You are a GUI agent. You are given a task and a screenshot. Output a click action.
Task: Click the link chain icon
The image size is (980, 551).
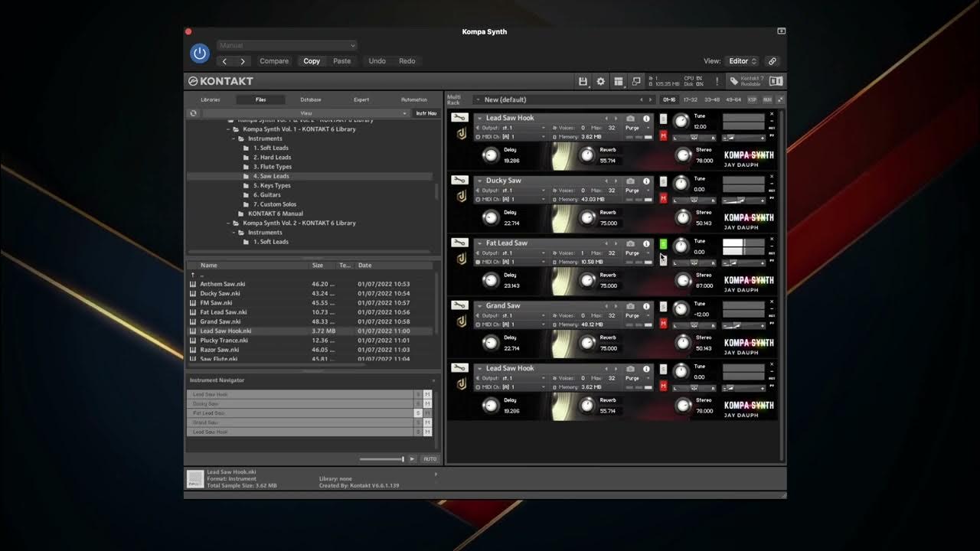coord(773,61)
